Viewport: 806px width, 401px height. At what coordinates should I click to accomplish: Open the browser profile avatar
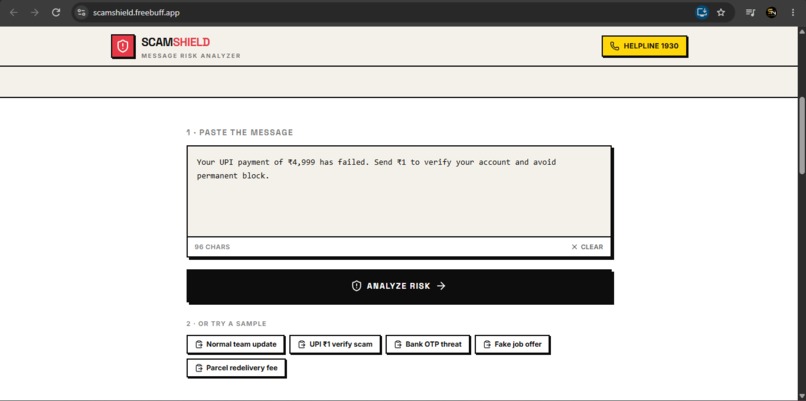point(771,12)
